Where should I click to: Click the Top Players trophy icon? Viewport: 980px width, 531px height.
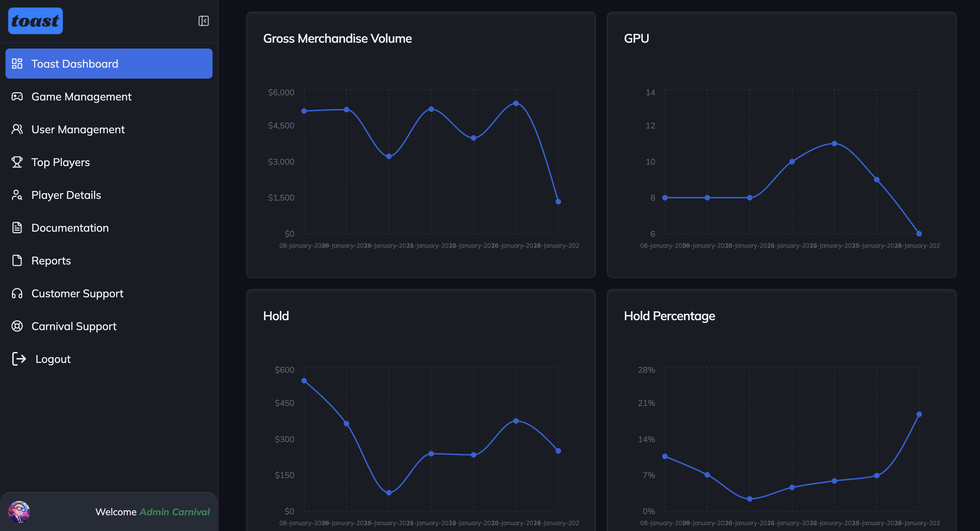point(17,162)
